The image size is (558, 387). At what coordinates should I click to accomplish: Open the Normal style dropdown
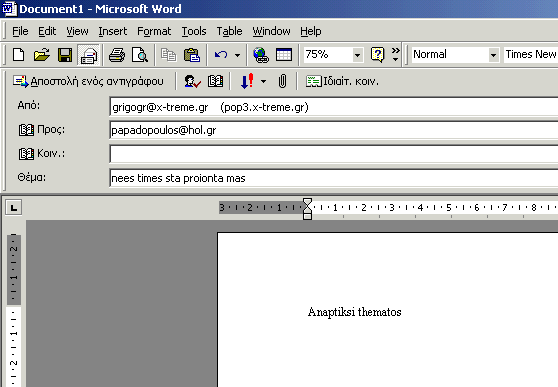click(x=493, y=55)
